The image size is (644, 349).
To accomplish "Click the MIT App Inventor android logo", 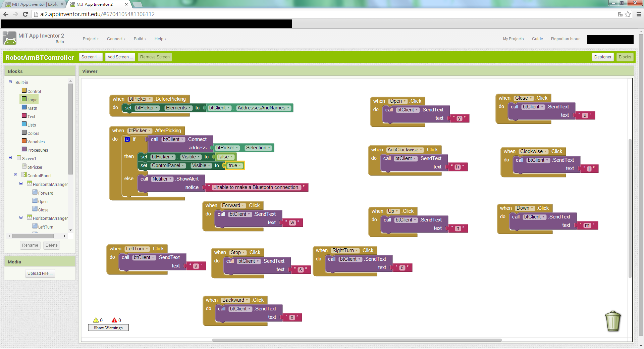I will coord(9,38).
